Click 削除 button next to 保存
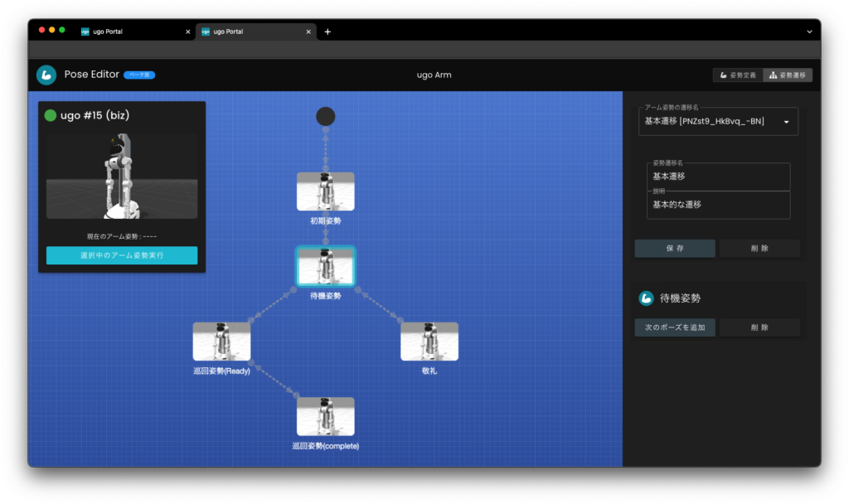 [759, 249]
